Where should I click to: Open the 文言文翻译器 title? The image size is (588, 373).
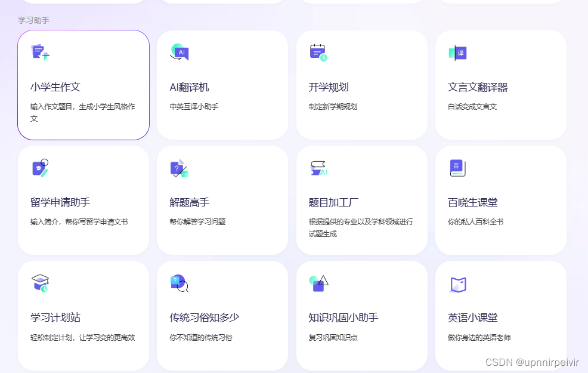(x=477, y=87)
